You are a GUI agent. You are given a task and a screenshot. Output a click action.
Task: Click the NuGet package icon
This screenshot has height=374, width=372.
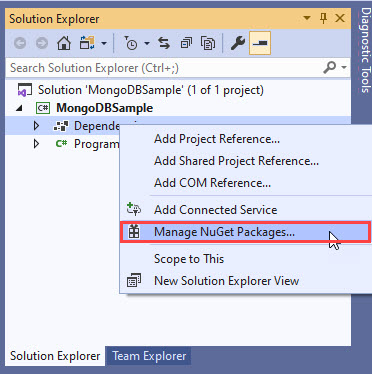[x=134, y=232]
